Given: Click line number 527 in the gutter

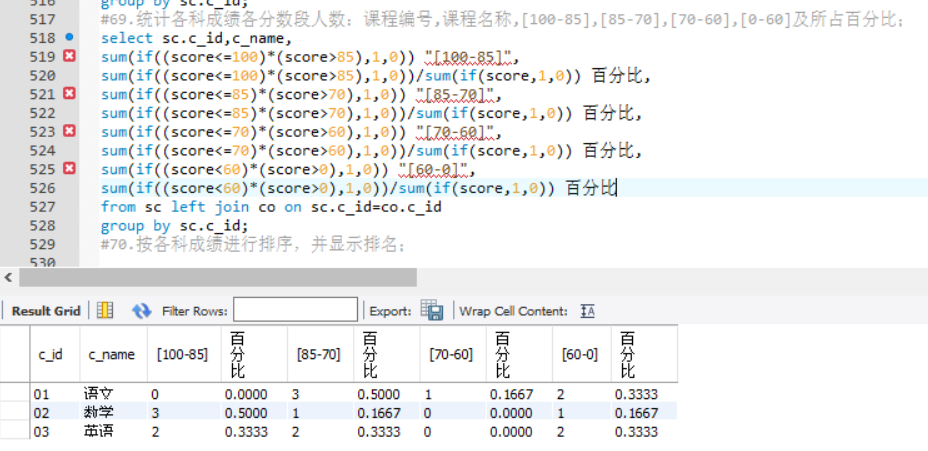Looking at the screenshot, I should click(42, 207).
